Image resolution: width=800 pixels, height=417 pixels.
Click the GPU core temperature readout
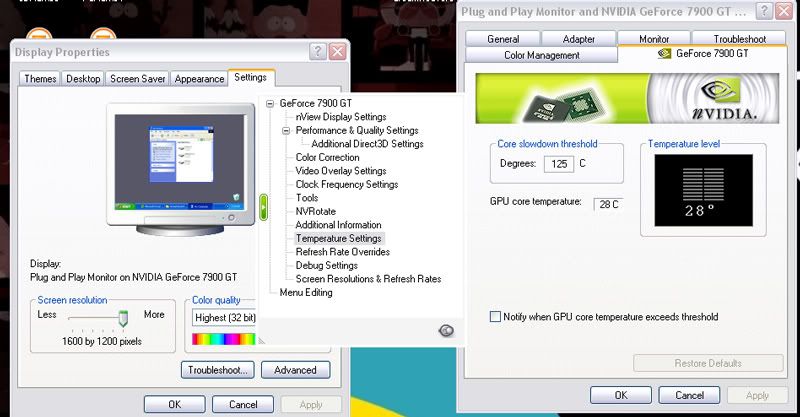pos(608,204)
